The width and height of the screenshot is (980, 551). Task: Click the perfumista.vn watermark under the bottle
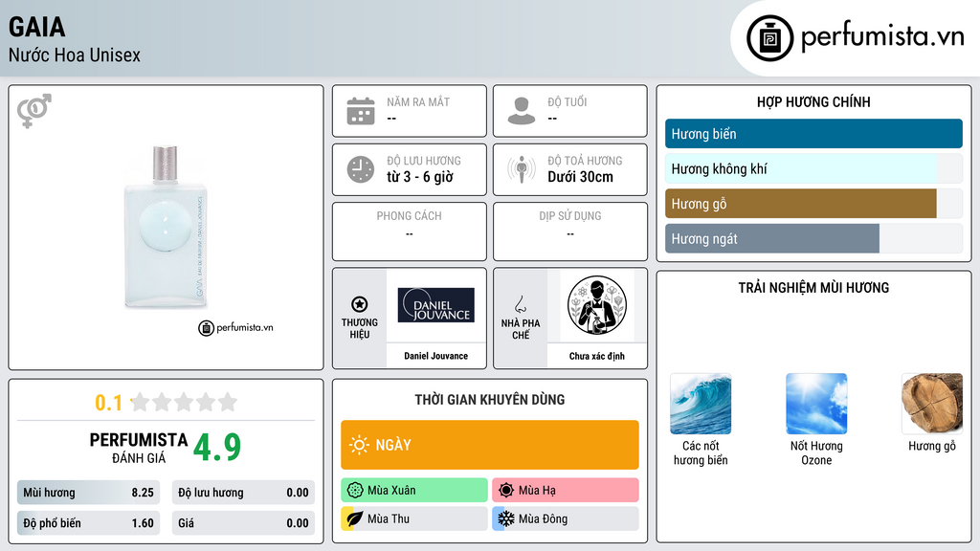point(235,327)
